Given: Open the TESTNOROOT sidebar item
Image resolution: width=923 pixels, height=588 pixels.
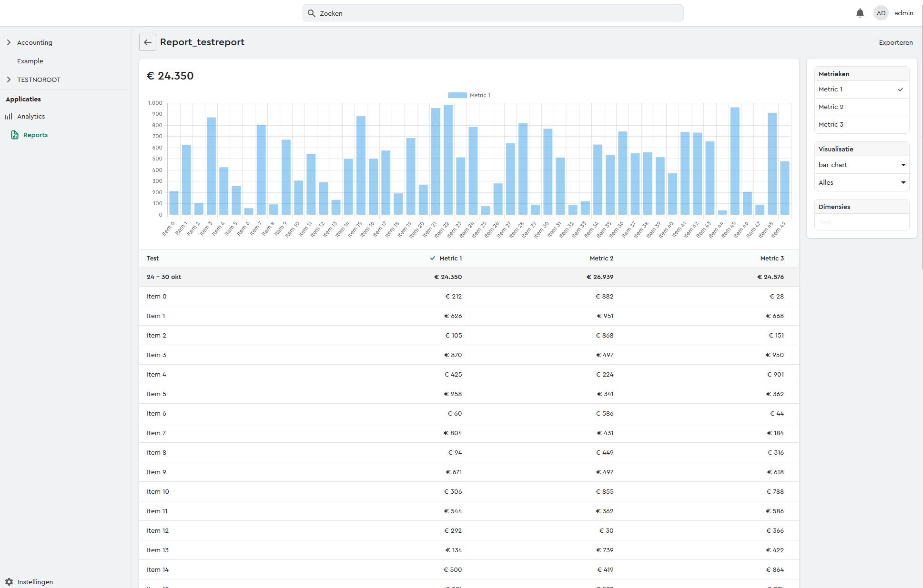Looking at the screenshot, I should tap(39, 80).
